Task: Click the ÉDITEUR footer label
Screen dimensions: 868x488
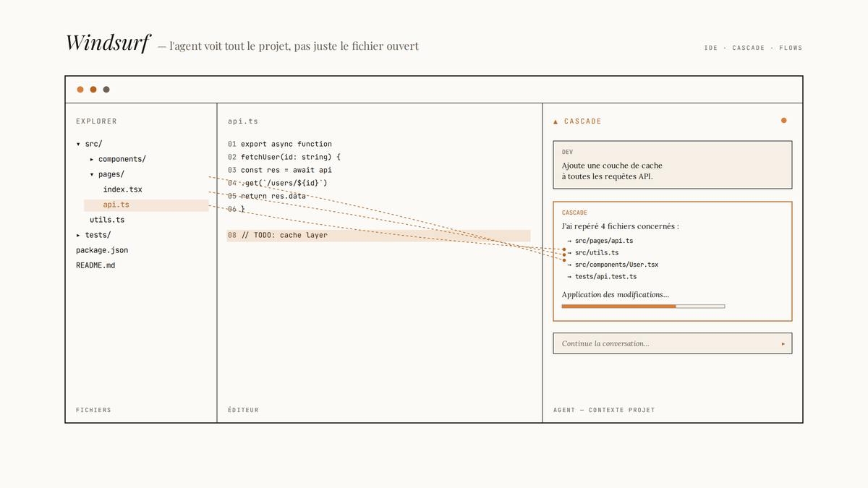Action: [x=243, y=410]
